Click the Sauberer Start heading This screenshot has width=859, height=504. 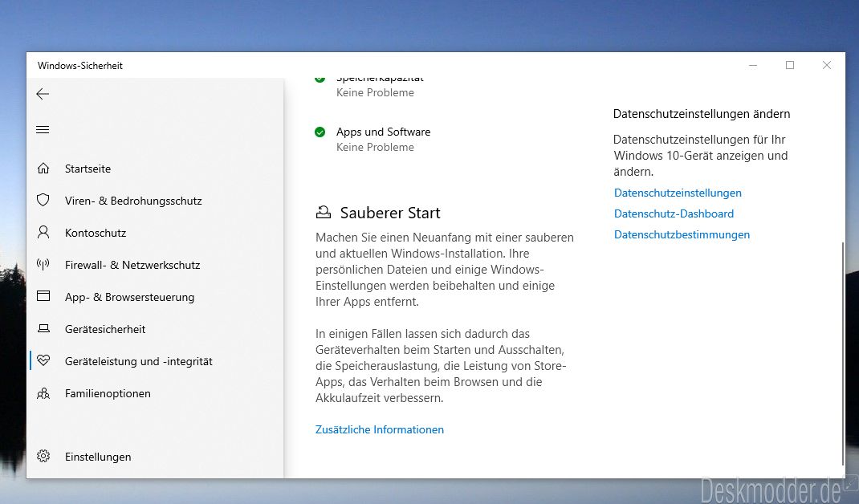[x=390, y=213]
